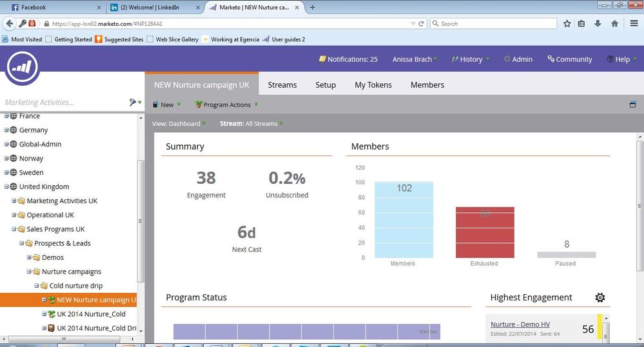This screenshot has width=644, height=347.
Task: Click the UK 2014 Nurture_Cold program icon
Action: (52, 314)
